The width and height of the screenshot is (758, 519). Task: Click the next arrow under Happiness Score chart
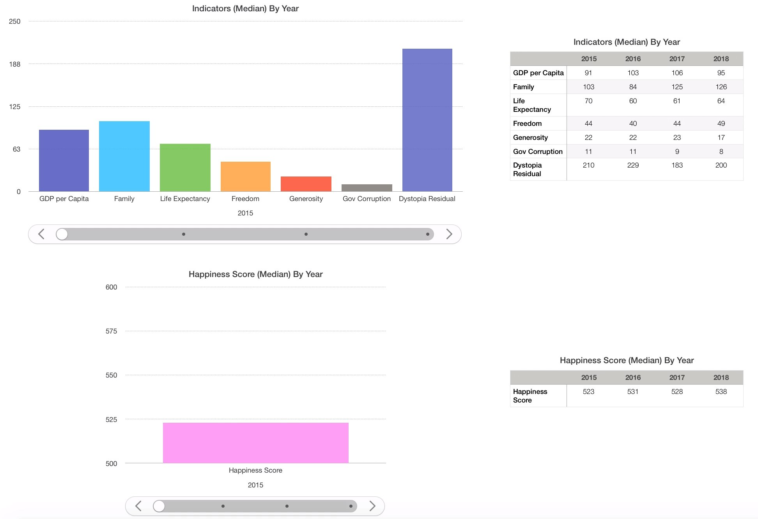click(x=372, y=506)
